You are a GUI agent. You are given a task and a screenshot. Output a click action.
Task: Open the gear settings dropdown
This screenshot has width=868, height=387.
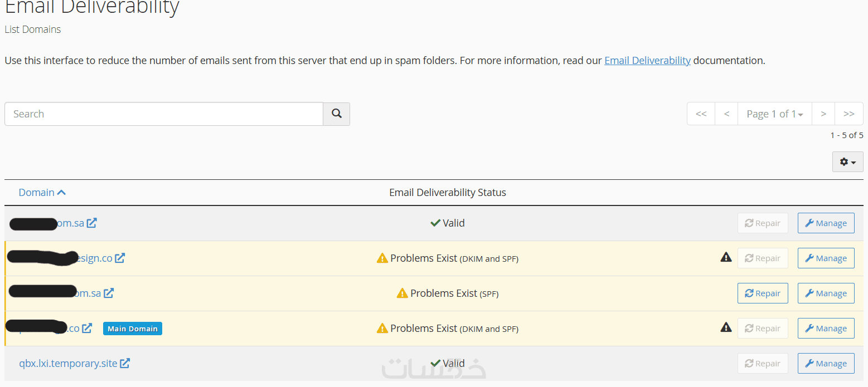point(847,161)
